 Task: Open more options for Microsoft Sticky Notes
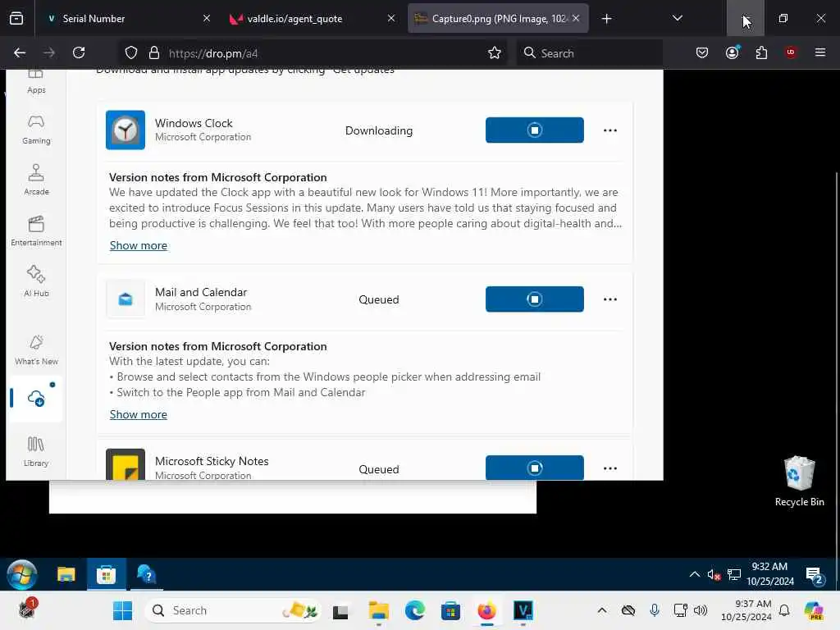(x=609, y=468)
